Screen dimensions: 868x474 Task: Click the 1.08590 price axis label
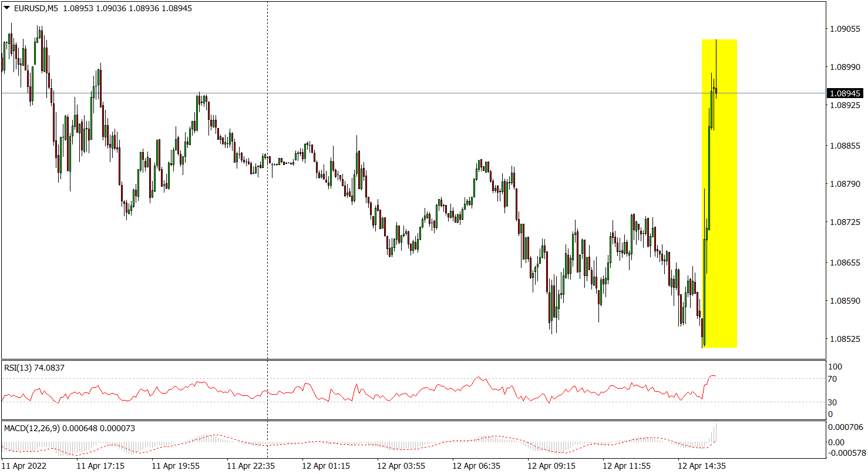[845, 301]
